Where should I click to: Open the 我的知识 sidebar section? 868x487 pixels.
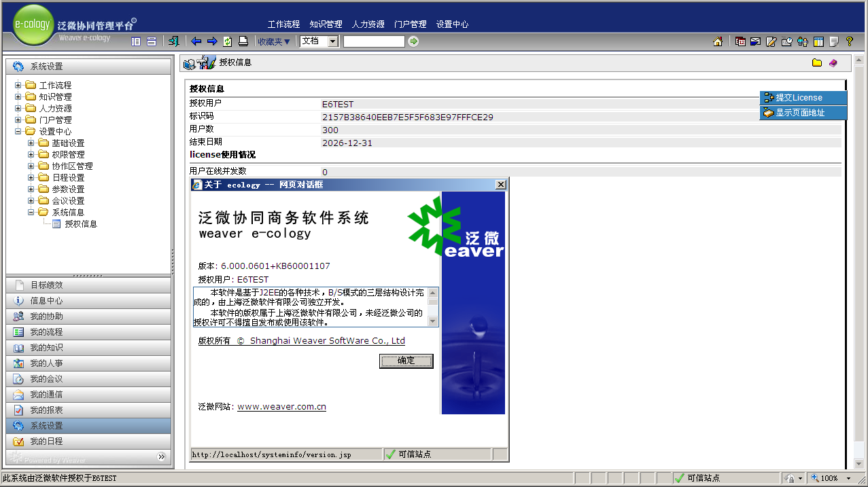click(x=88, y=348)
